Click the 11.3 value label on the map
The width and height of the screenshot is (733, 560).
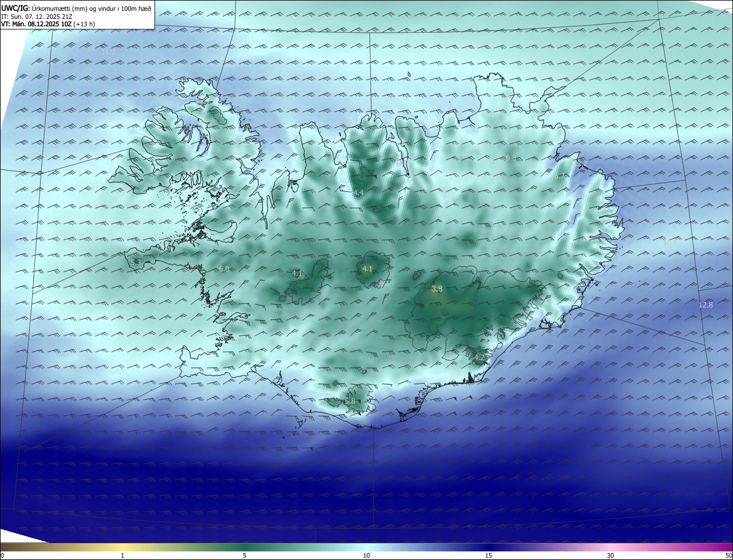click(x=108, y=52)
